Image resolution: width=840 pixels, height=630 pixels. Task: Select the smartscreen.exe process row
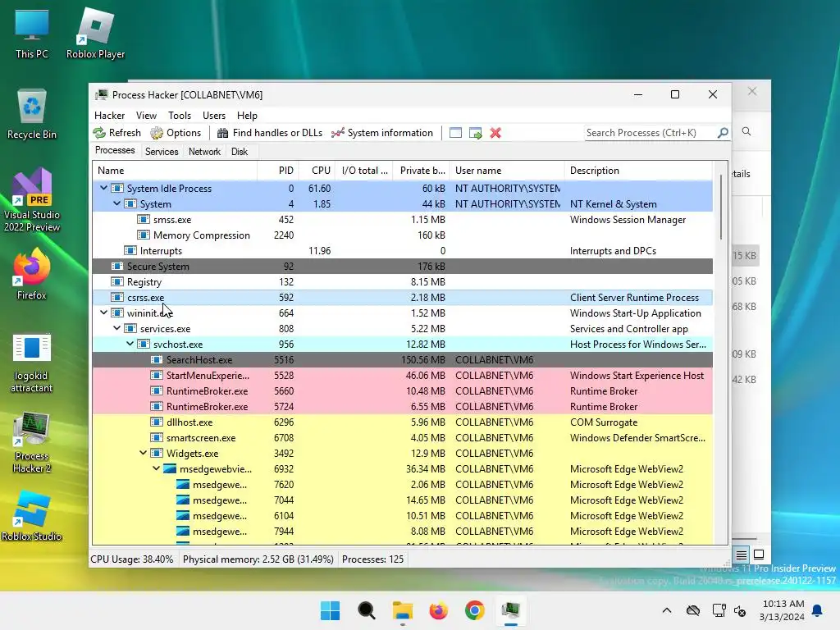tap(402, 437)
